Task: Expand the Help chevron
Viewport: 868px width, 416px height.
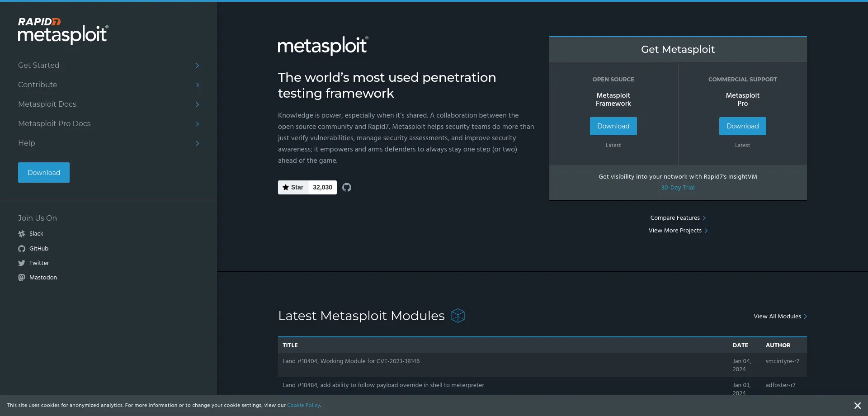Action: 198,143
